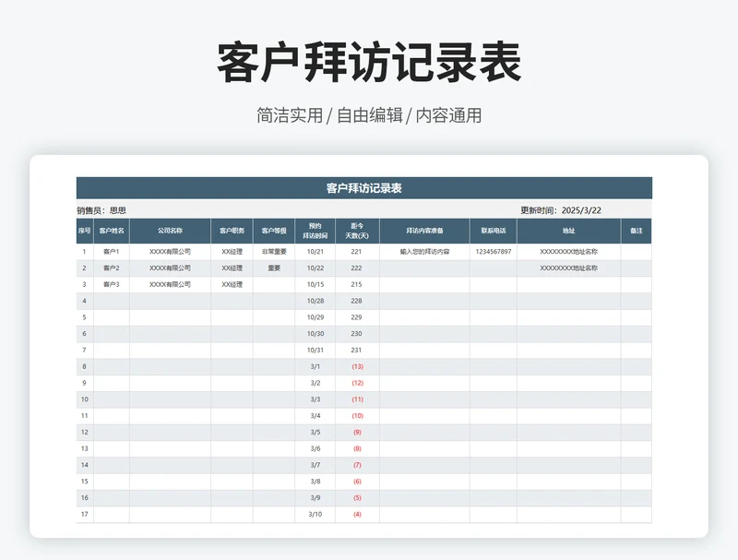Click the 10/31 date cell

315,351
